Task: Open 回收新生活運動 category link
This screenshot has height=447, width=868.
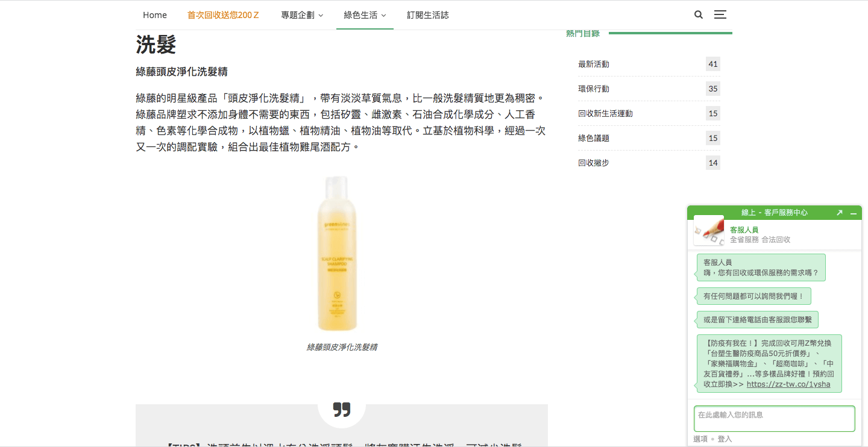Action: click(605, 113)
